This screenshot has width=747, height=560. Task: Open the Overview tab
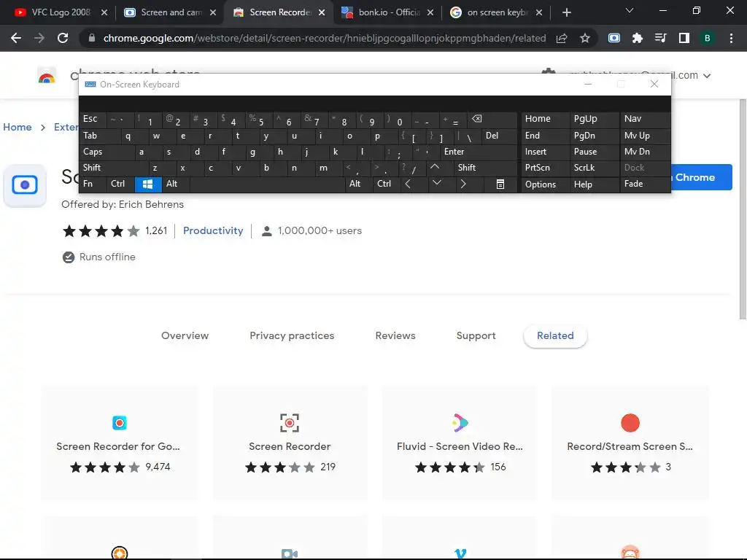[x=185, y=335]
